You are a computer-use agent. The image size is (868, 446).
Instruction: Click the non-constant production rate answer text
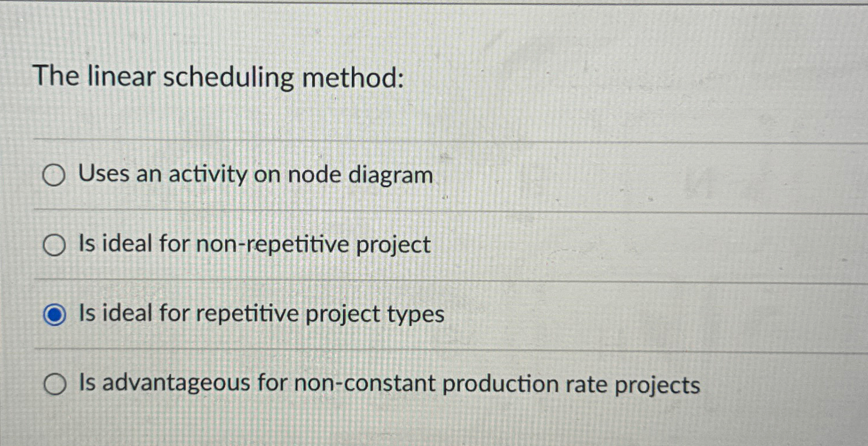coord(387,383)
